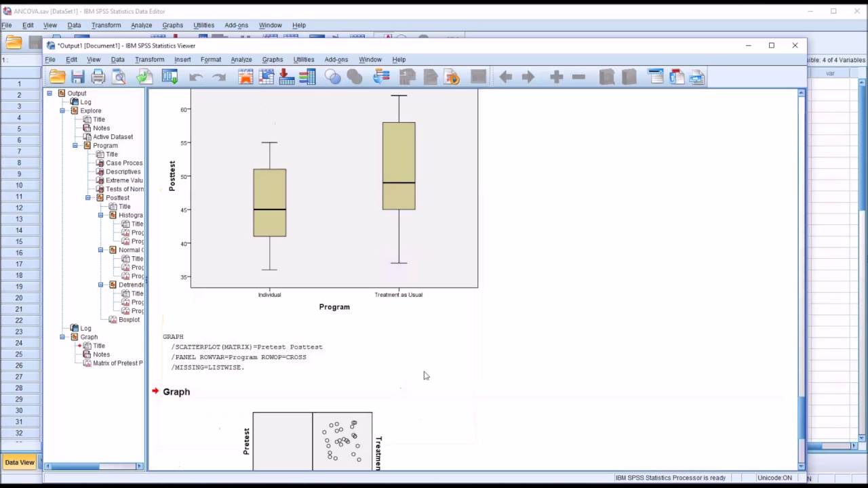Click the Go to Case icon
868x488 pixels.
[267, 77]
